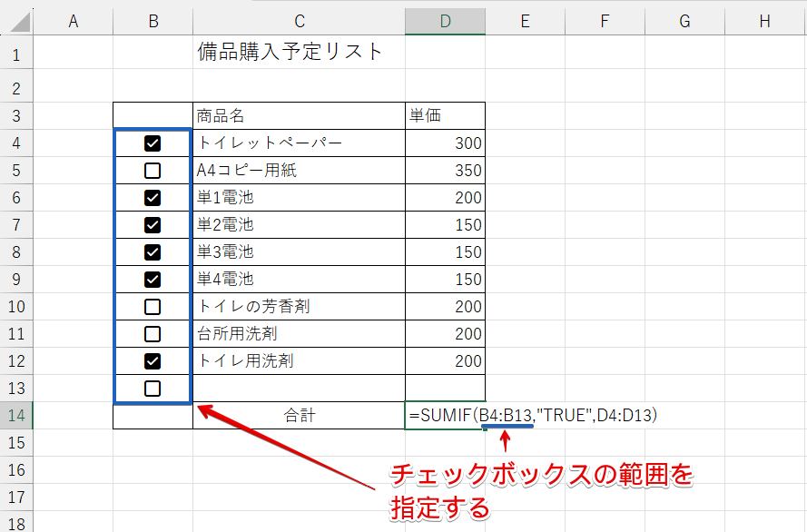807x532 pixels.
Task: Uncheck the 単1電池 checkbox
Action: coord(153,198)
